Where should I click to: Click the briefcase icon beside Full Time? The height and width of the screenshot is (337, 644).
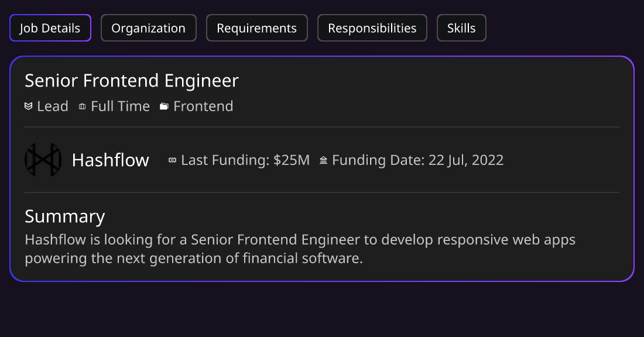coord(82,106)
